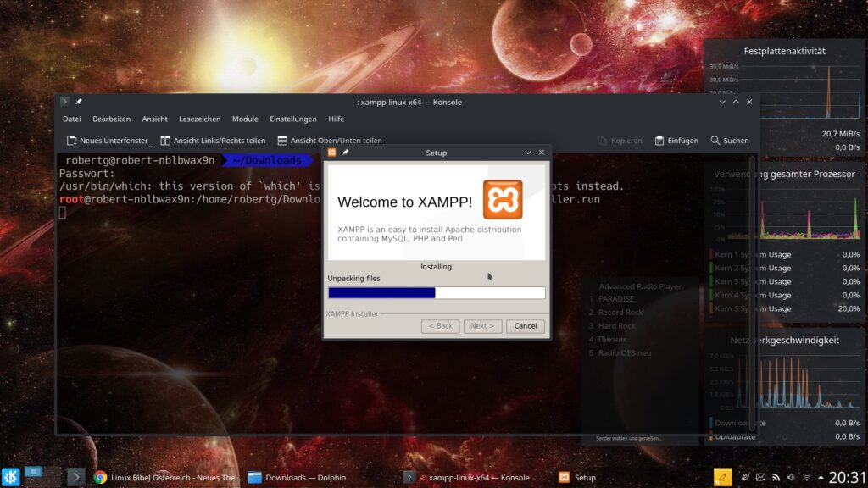Click Kern 1 System Usage row
The height and width of the screenshot is (488, 868).
pyautogui.click(x=784, y=254)
